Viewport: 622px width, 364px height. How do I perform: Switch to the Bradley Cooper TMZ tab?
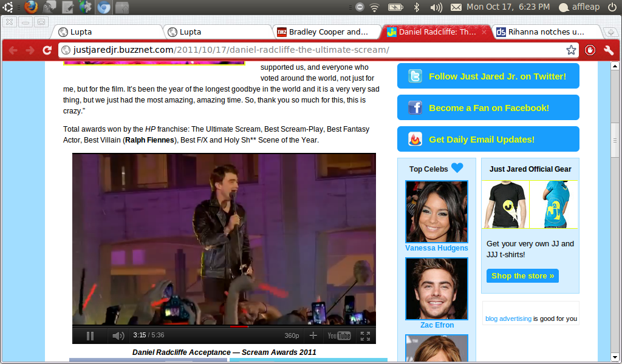[327, 32]
